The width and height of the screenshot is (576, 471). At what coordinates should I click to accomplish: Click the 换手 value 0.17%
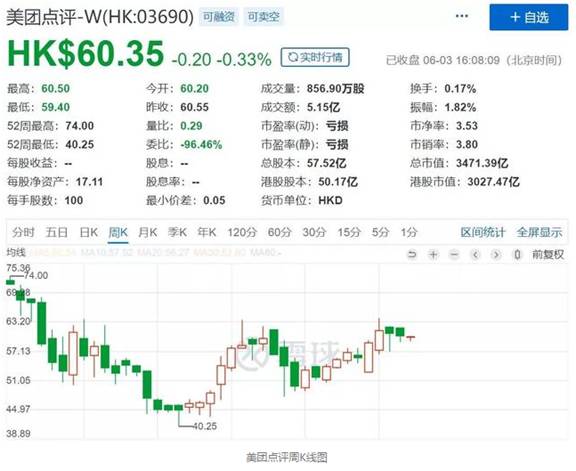(x=460, y=89)
